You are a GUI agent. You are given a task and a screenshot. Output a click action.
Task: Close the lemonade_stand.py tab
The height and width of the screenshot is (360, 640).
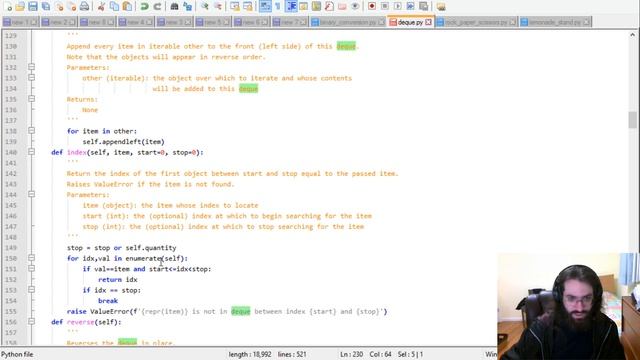click(x=586, y=22)
